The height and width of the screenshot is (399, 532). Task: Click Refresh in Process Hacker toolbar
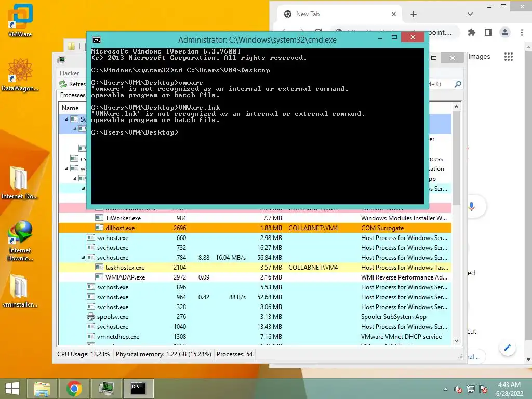(72, 84)
